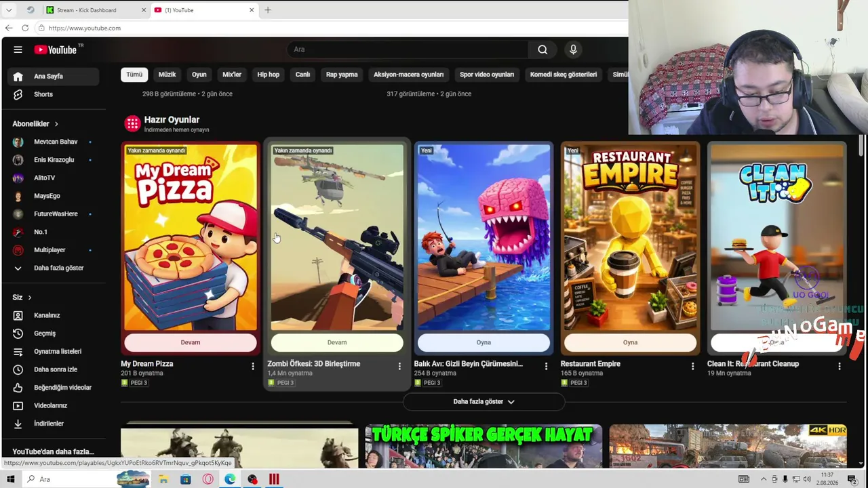868x488 pixels.
Task: Open Geçmiş watch history
Action: (x=53, y=333)
